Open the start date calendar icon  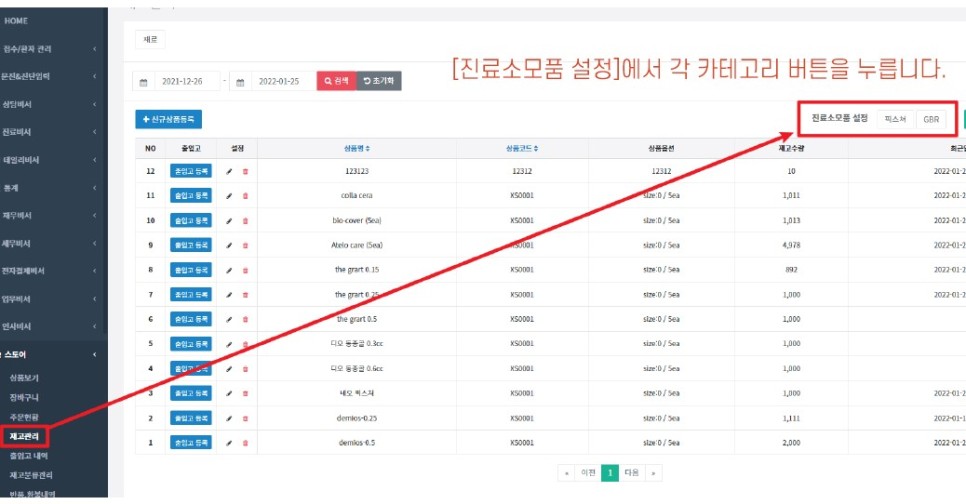(144, 82)
